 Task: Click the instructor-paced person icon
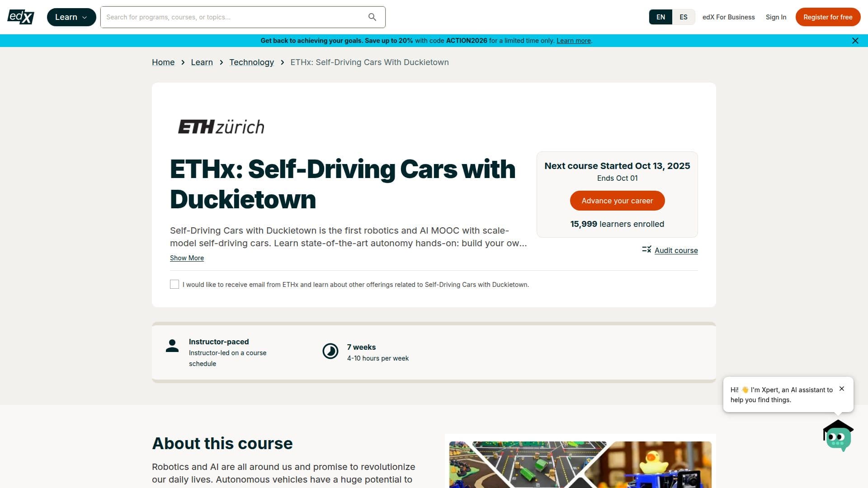(172, 346)
